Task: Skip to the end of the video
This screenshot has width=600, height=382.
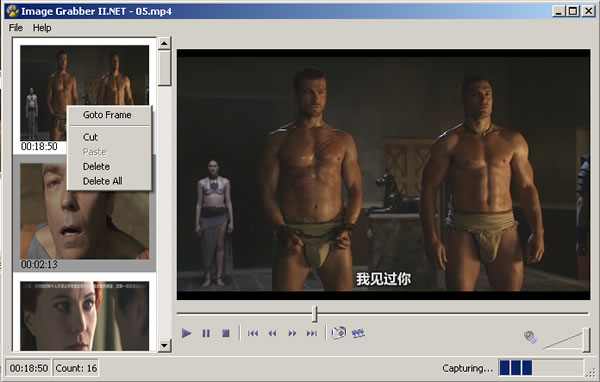Action: [312, 333]
